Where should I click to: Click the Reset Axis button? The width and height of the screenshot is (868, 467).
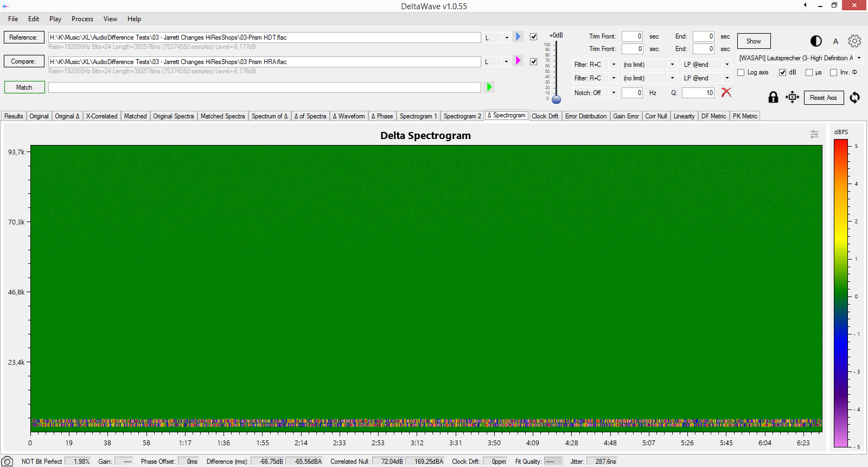point(823,98)
